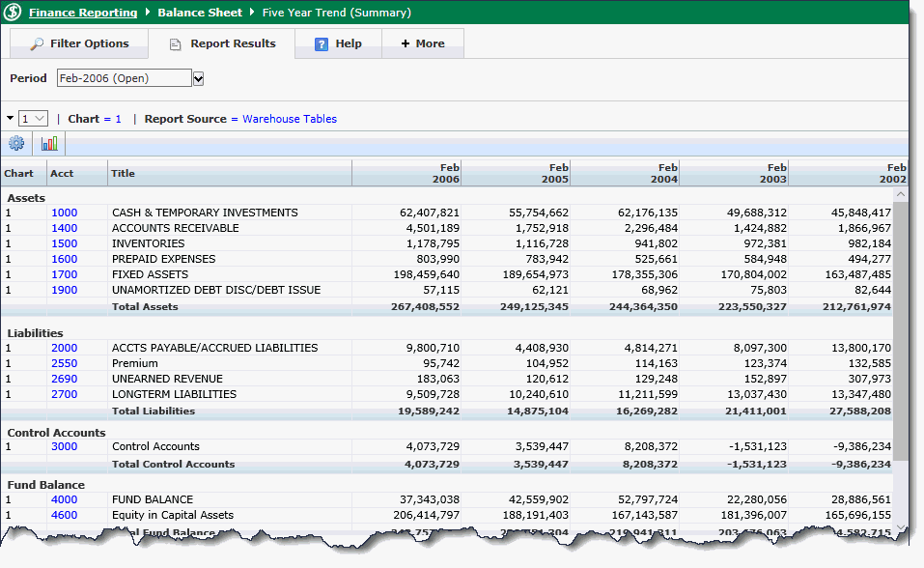The width and height of the screenshot is (924, 568).
Task: Click the blue question mark Help icon
Action: [322, 43]
